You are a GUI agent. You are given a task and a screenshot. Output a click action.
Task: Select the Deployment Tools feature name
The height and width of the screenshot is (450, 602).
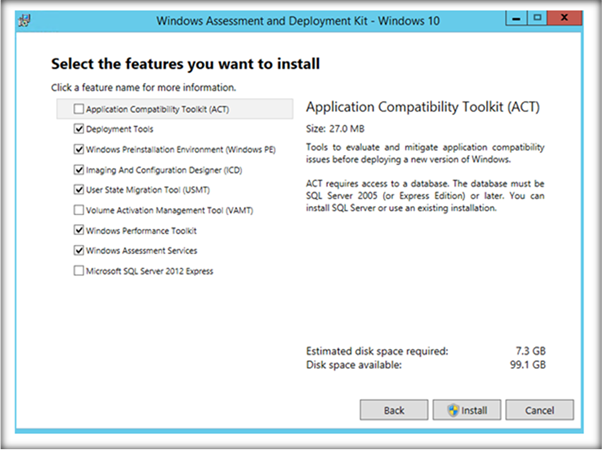120,129
